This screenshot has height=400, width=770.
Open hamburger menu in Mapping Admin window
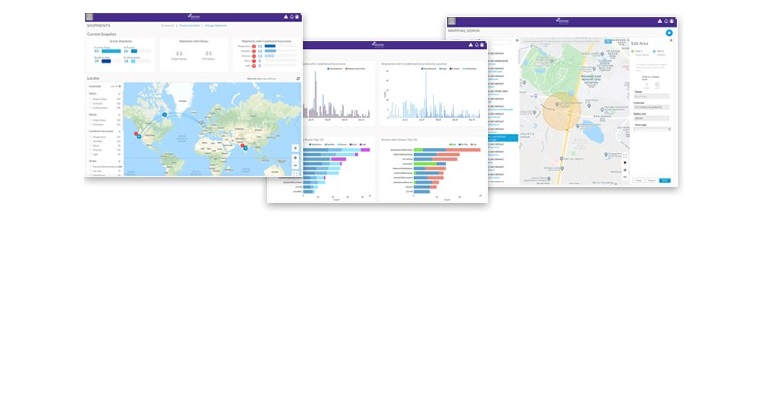coord(452,21)
